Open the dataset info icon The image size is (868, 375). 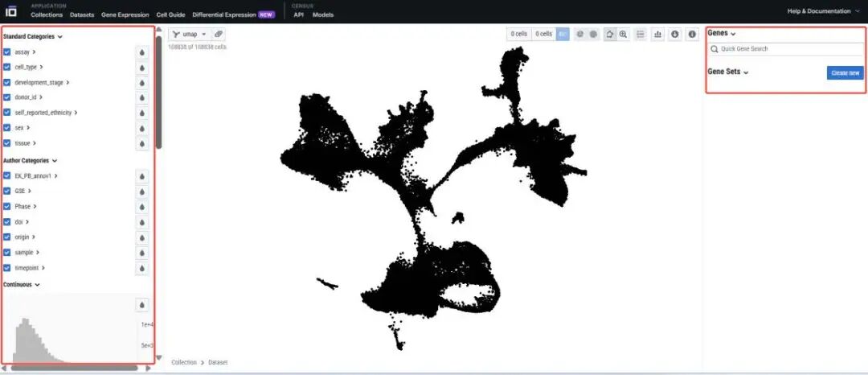coord(691,35)
